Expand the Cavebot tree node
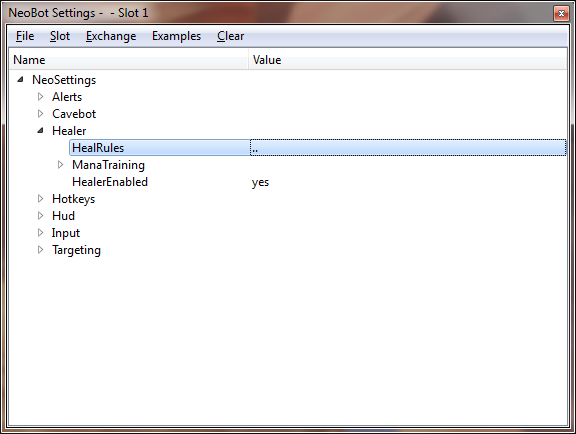576x434 pixels. coord(40,114)
